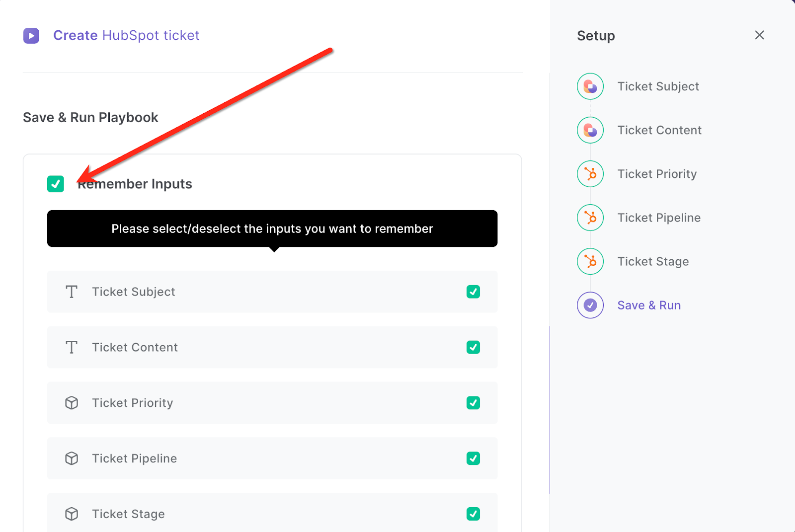Click the purple playbook icon beside Create HubSpot ticket
Viewport: 795px width, 532px height.
pos(31,35)
